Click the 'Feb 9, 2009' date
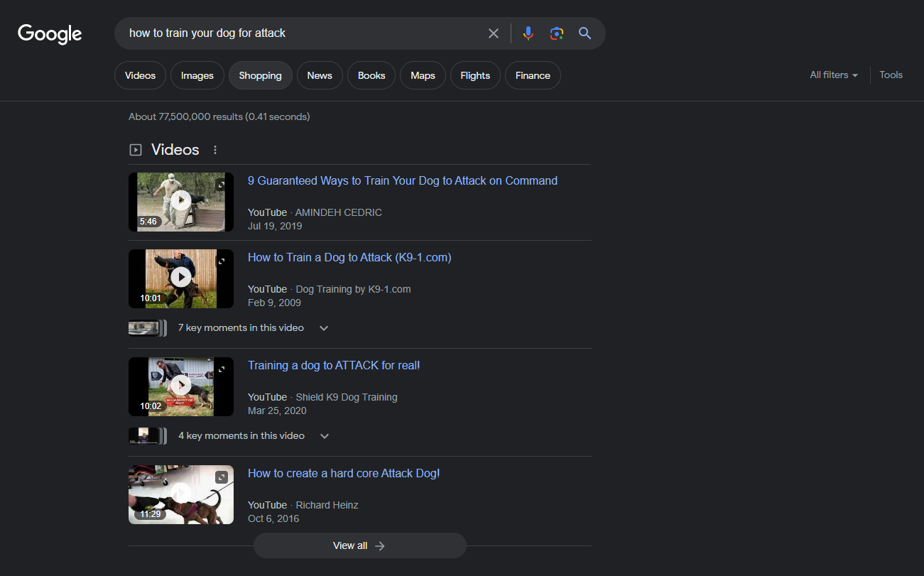Screen dimensions: 924x576 coord(274,303)
